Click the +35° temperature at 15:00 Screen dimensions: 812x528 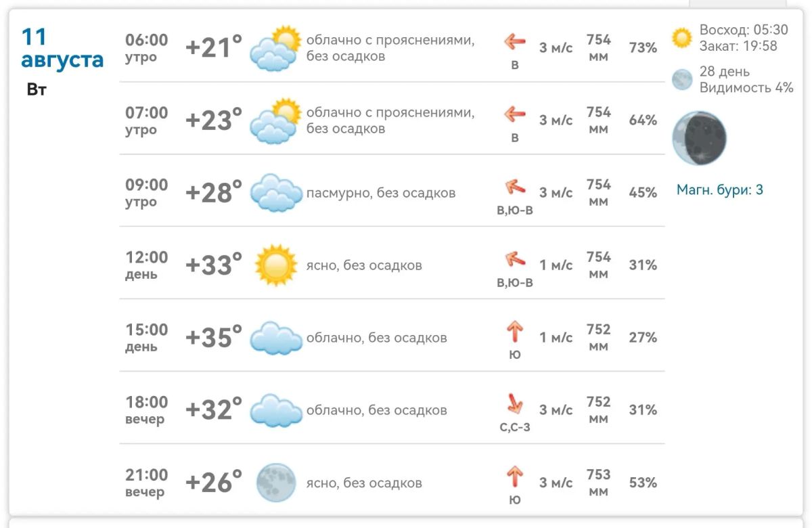[x=214, y=337]
